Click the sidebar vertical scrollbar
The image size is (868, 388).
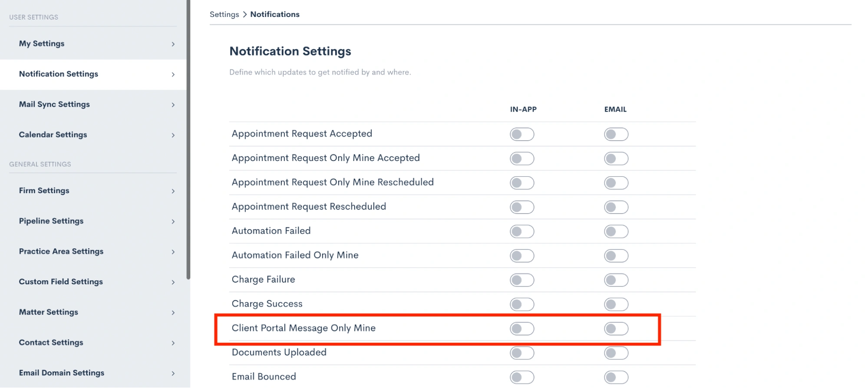pyautogui.click(x=188, y=139)
